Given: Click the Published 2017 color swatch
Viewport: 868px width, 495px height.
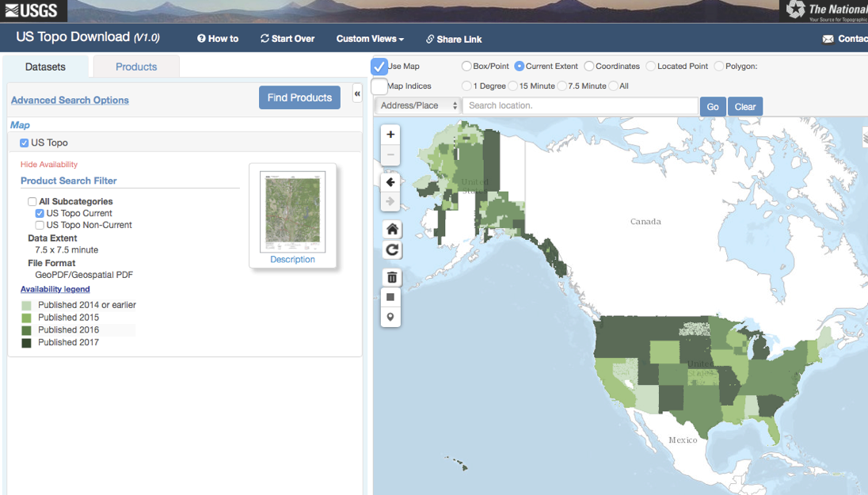Looking at the screenshot, I should tap(27, 343).
